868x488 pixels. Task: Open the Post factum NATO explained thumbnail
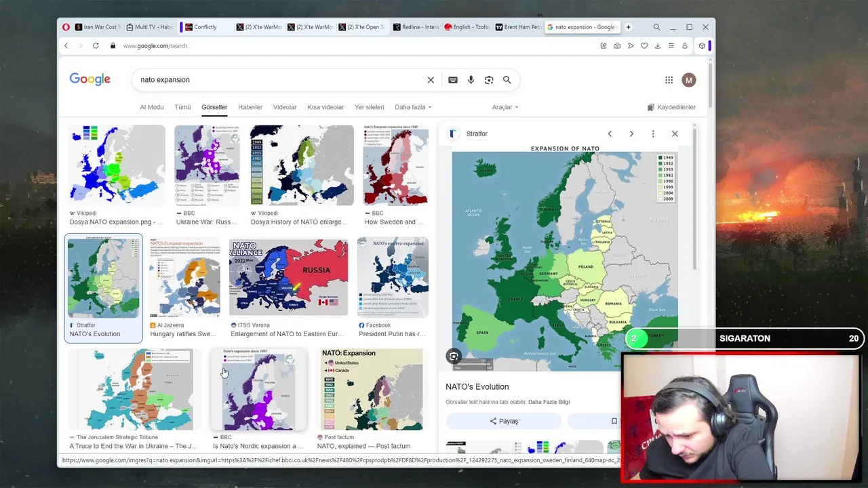372,390
